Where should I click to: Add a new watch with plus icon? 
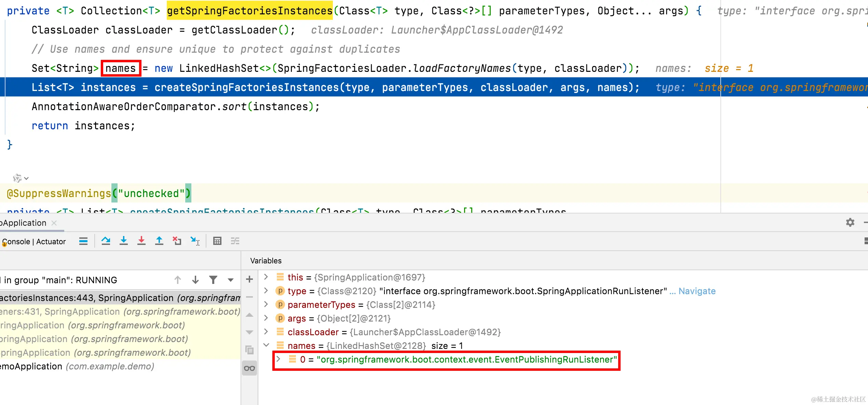click(x=249, y=279)
